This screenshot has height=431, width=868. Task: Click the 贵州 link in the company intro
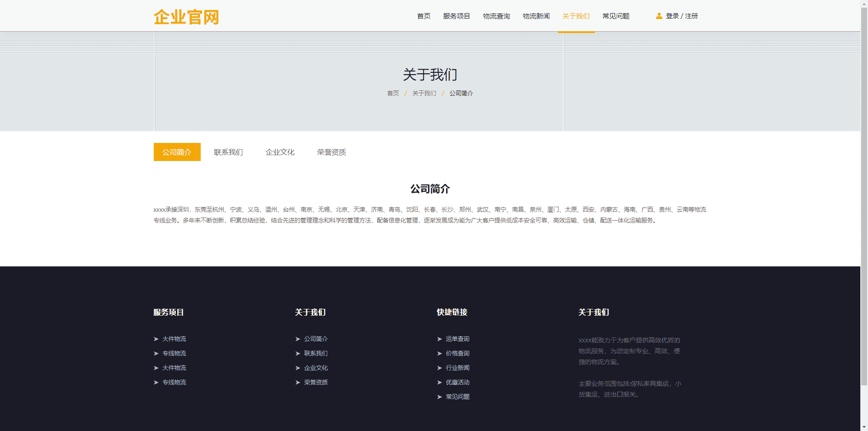(665, 209)
